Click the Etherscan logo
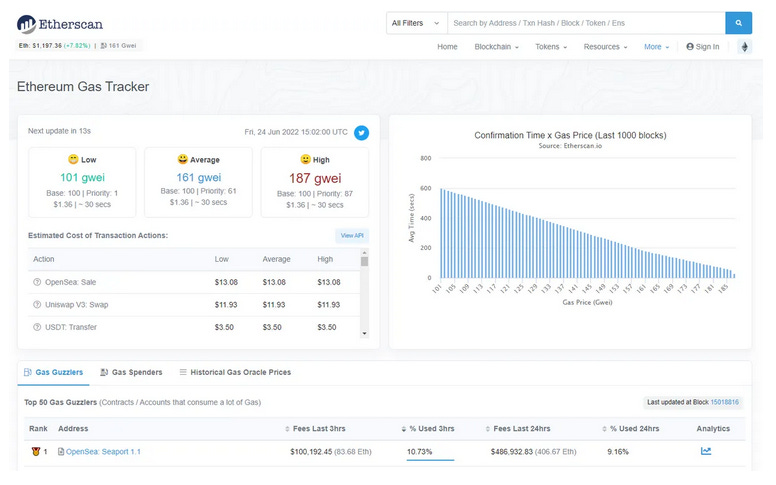 (x=60, y=24)
